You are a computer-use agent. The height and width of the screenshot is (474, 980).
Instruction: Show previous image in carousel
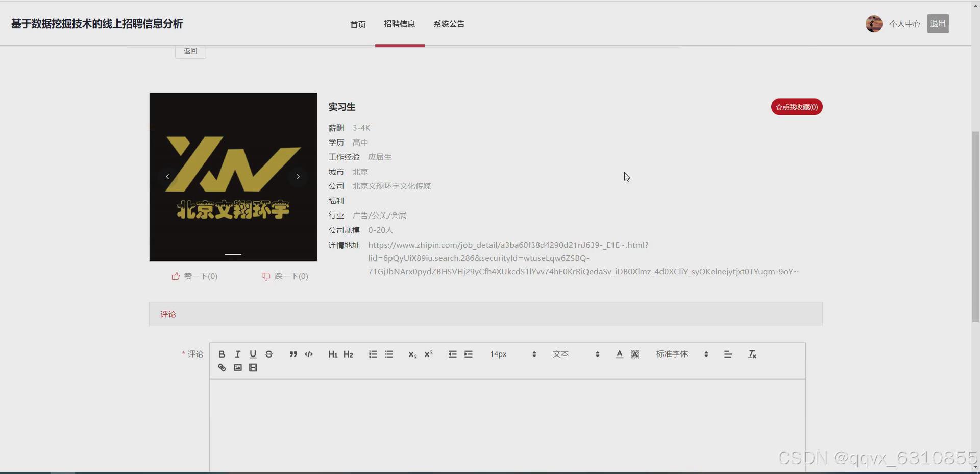click(x=167, y=177)
